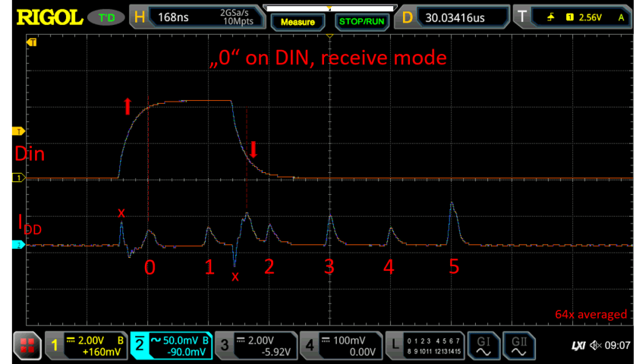The image size is (636, 364).
Task: Click the LXI network status icon
Action: coord(580,347)
